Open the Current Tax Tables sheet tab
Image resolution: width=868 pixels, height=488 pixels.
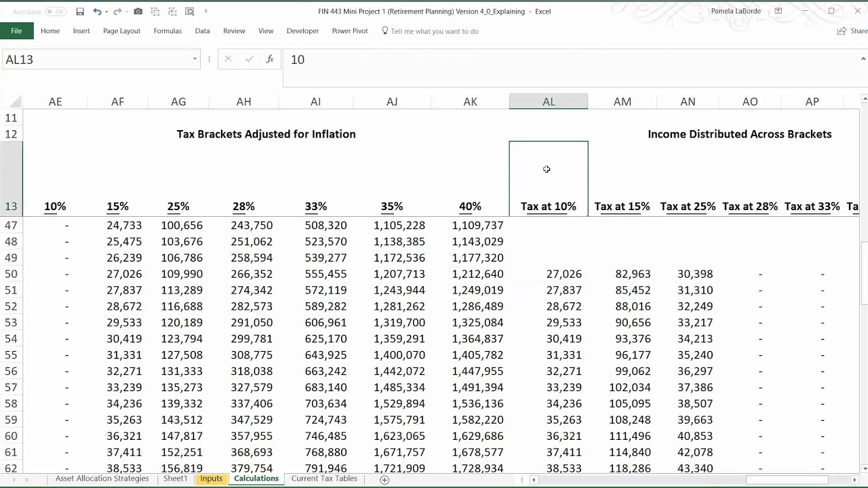point(324,479)
